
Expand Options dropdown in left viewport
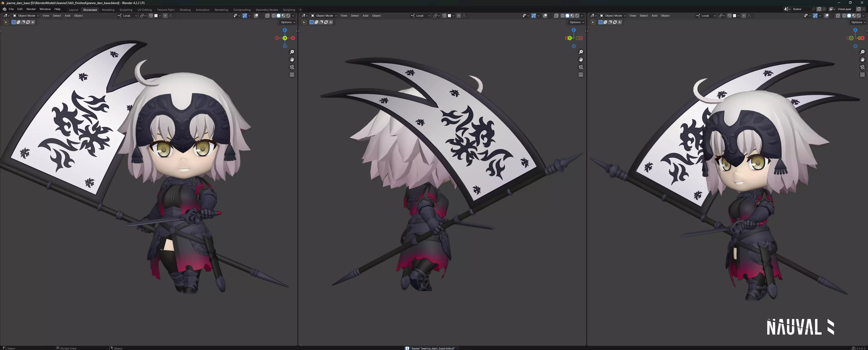[x=288, y=22]
